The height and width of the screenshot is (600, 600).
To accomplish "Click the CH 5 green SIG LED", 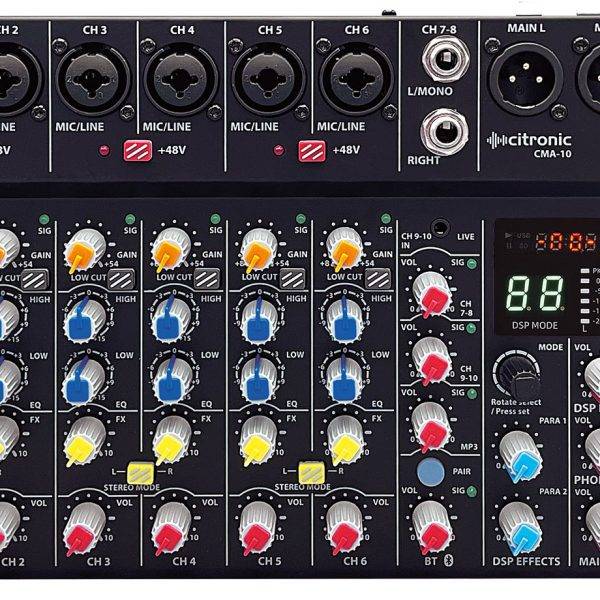I will click(301, 219).
